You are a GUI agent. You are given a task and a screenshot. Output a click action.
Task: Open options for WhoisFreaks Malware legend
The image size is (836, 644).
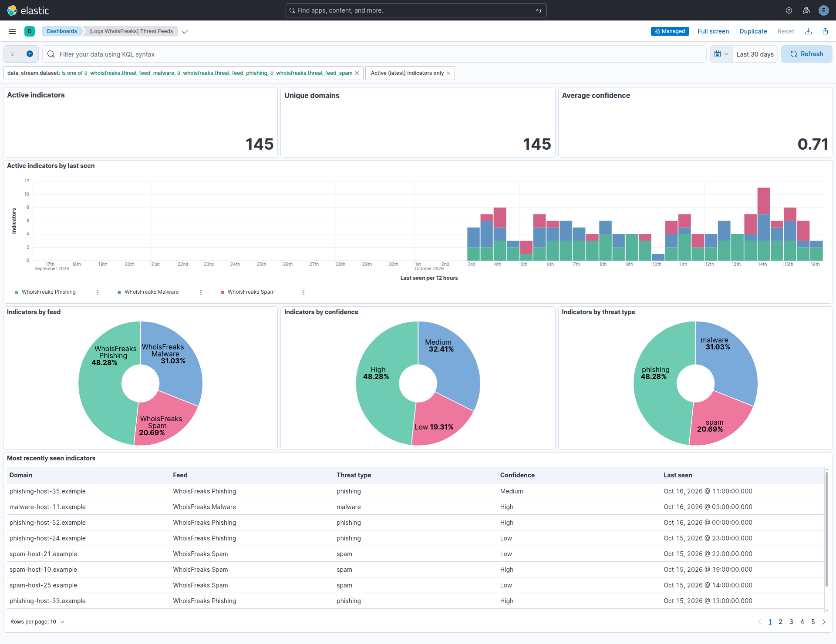[201, 292]
